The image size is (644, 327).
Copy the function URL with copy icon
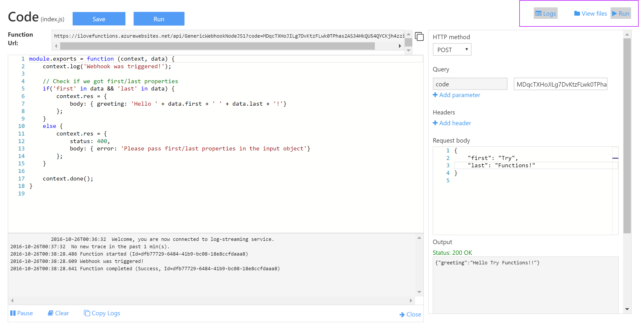coord(419,36)
